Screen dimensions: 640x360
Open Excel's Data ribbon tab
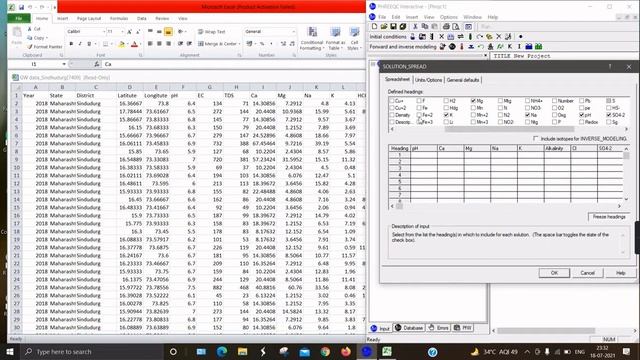[x=142, y=18]
